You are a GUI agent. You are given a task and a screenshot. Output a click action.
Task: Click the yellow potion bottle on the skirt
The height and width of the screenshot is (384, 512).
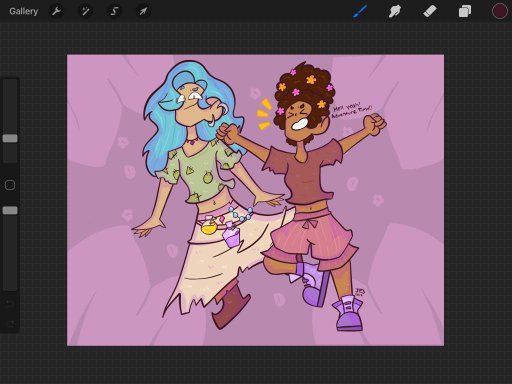(209, 226)
